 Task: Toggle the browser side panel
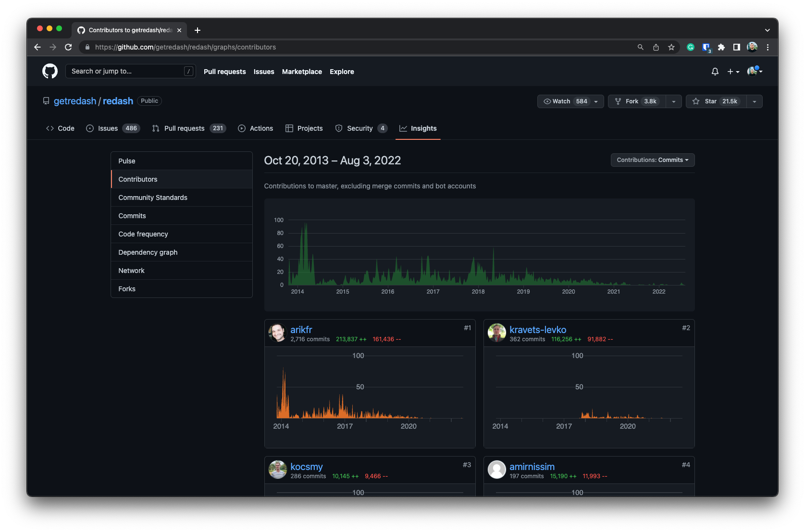[x=736, y=47]
